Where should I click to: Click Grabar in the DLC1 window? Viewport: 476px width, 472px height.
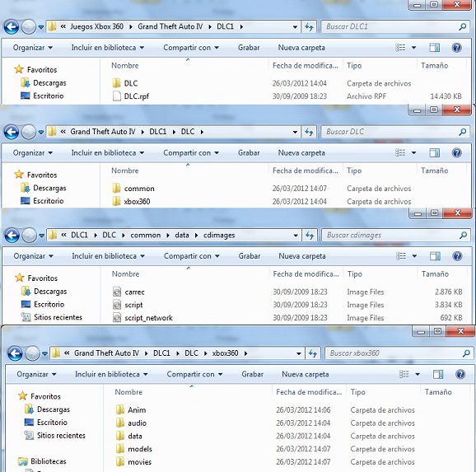[249, 48]
